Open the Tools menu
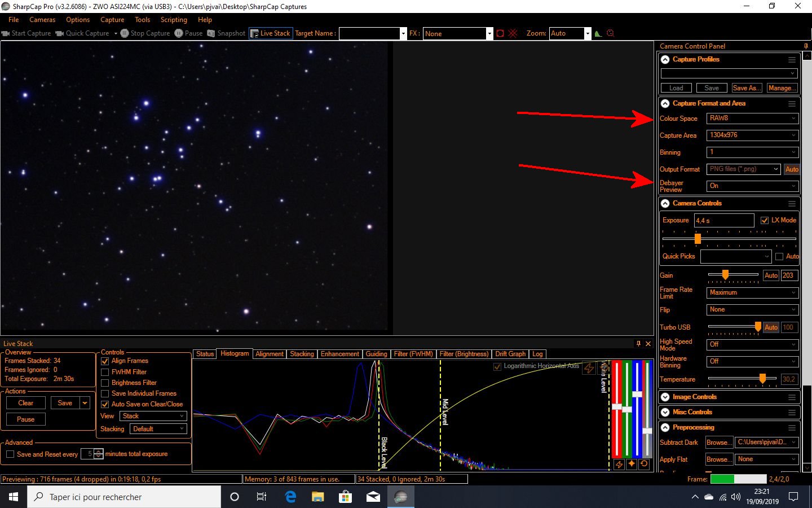The image size is (812, 508). (142, 20)
